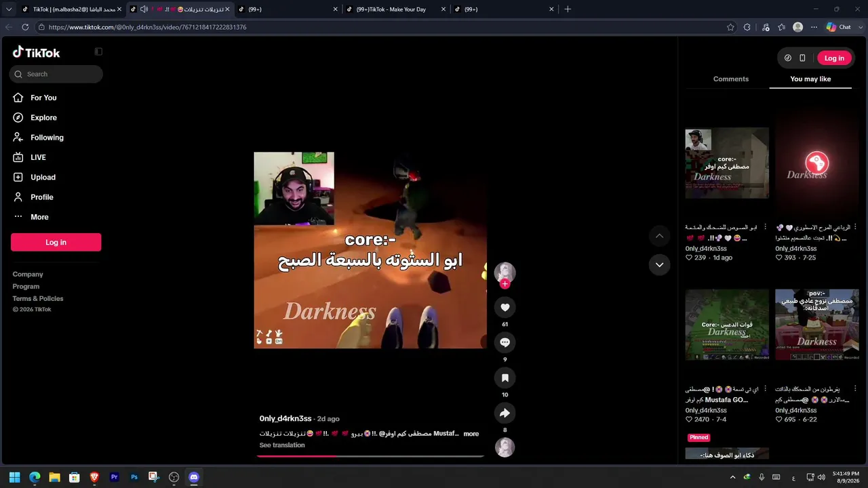Open the LIVE section
Viewport: 868px width, 488px height.
[x=38, y=157]
